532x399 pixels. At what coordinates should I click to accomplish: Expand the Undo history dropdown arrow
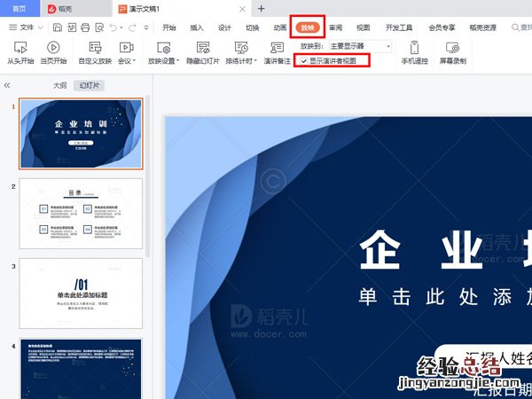click(121, 27)
